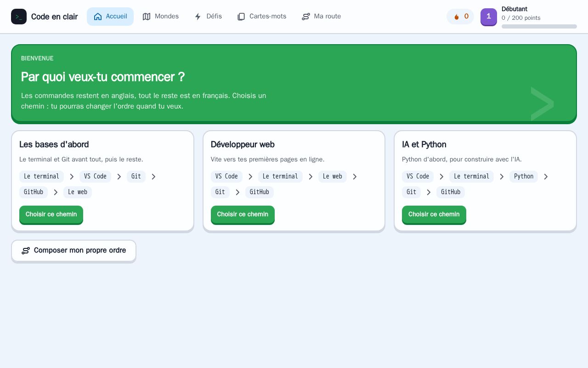Click the house icon in Accueil tab

(x=98, y=17)
